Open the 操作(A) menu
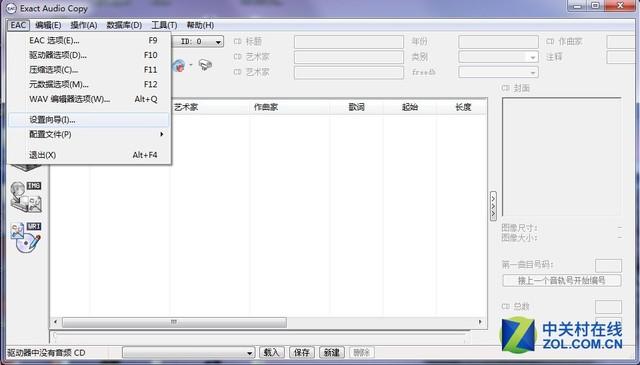 (84, 25)
